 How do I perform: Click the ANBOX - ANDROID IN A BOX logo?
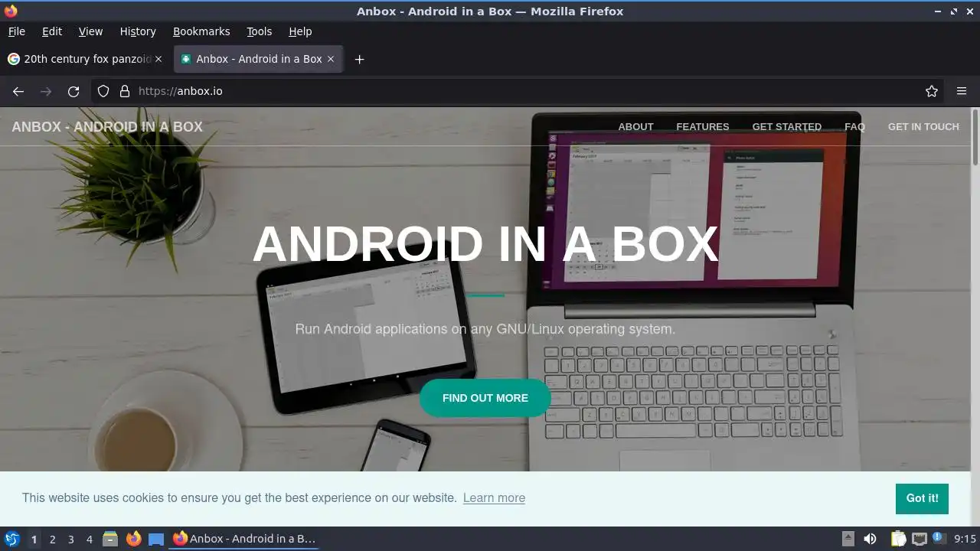107,127
